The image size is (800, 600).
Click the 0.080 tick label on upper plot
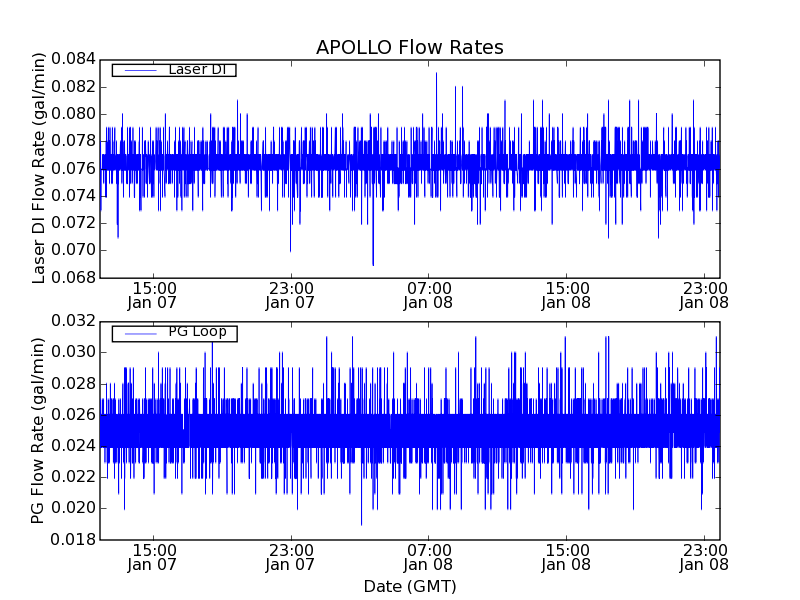pos(73,114)
